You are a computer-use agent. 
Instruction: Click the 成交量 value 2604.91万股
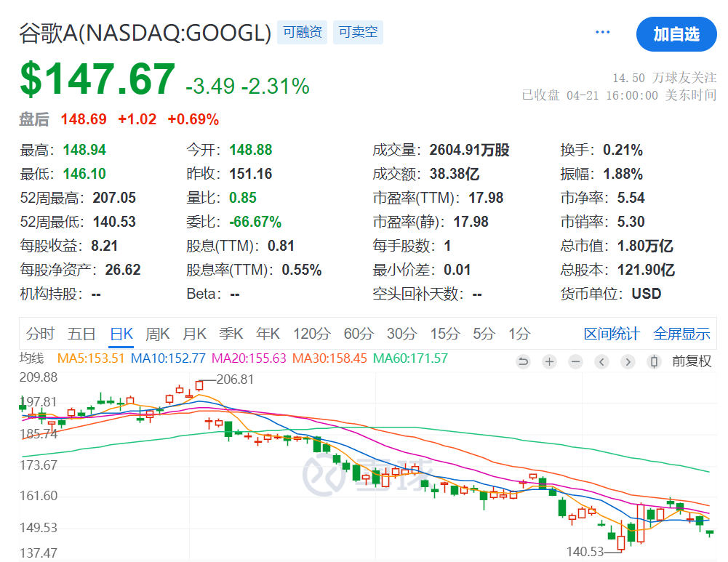tap(469, 150)
